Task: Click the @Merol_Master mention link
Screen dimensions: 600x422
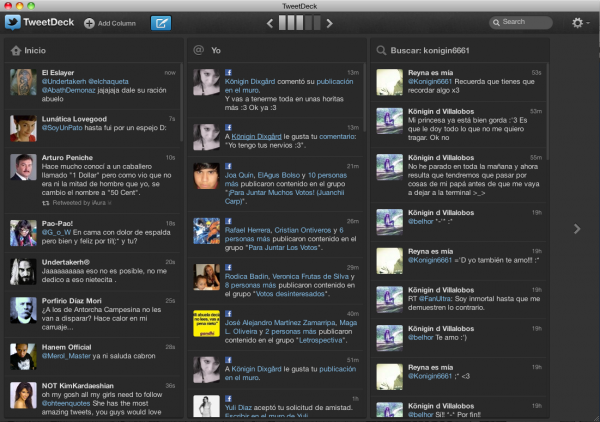Action: click(x=66, y=356)
